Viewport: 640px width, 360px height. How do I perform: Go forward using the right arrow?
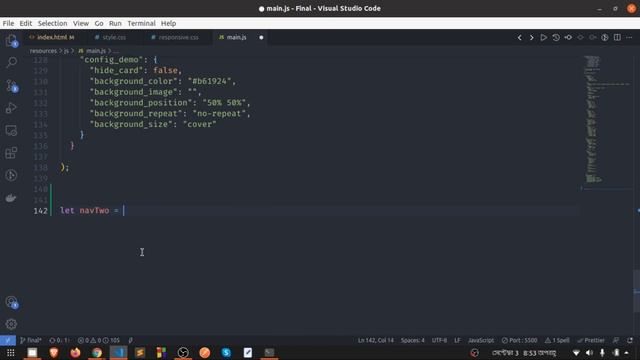click(531, 38)
